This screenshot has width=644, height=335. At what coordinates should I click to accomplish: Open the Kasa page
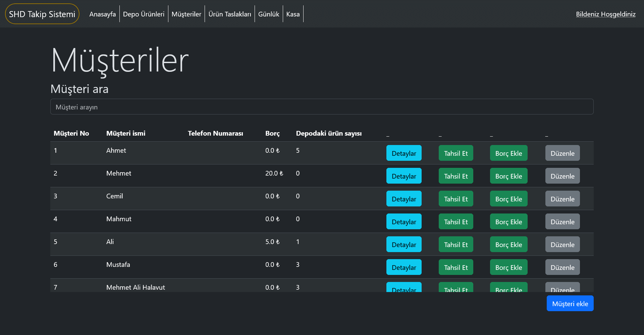(293, 14)
